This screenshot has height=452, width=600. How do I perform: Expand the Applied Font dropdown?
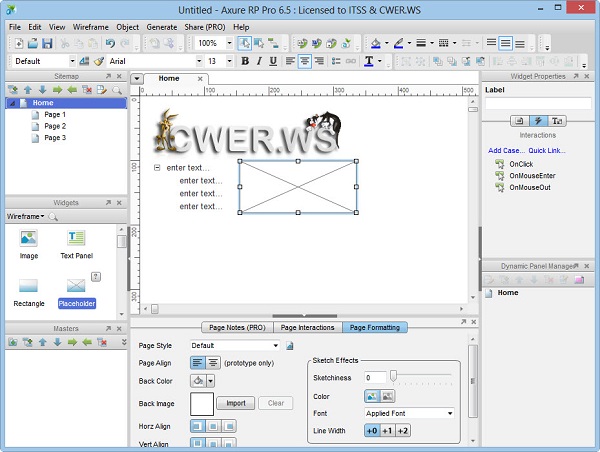(410, 413)
